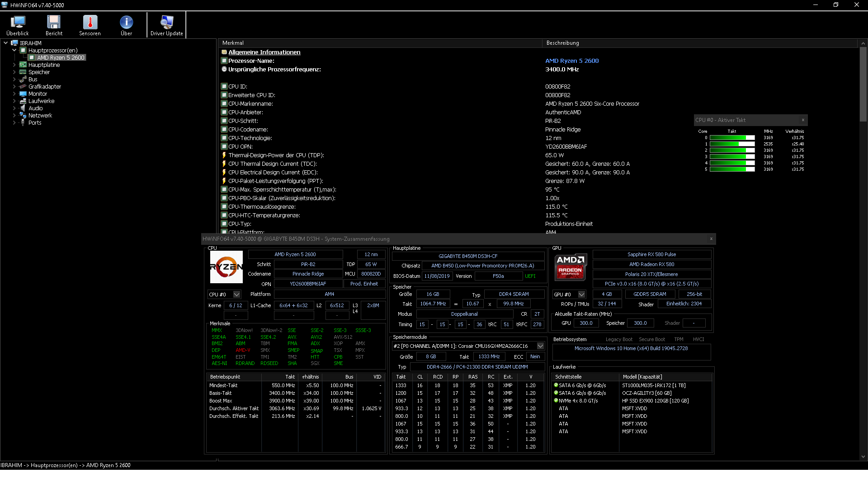Close the CPU #0 Aktiver Takt panel
Image resolution: width=868 pixels, height=496 pixels.
coord(803,120)
